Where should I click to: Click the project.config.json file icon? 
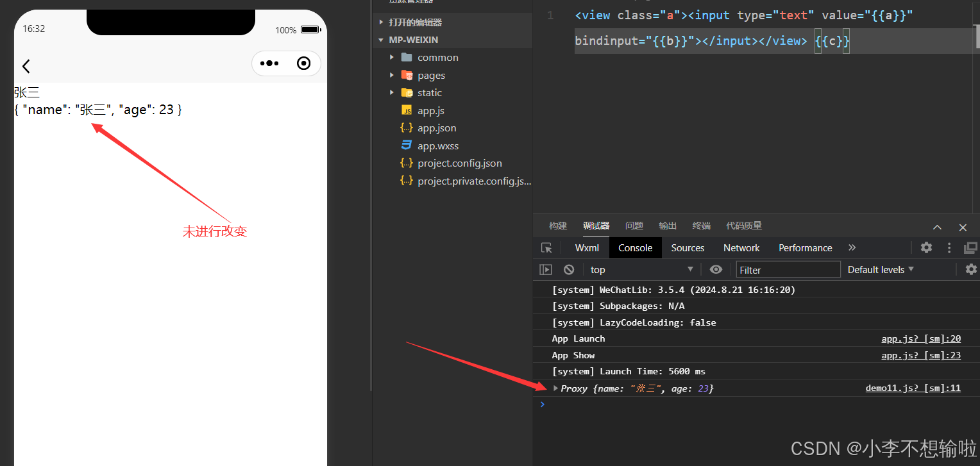(x=407, y=163)
